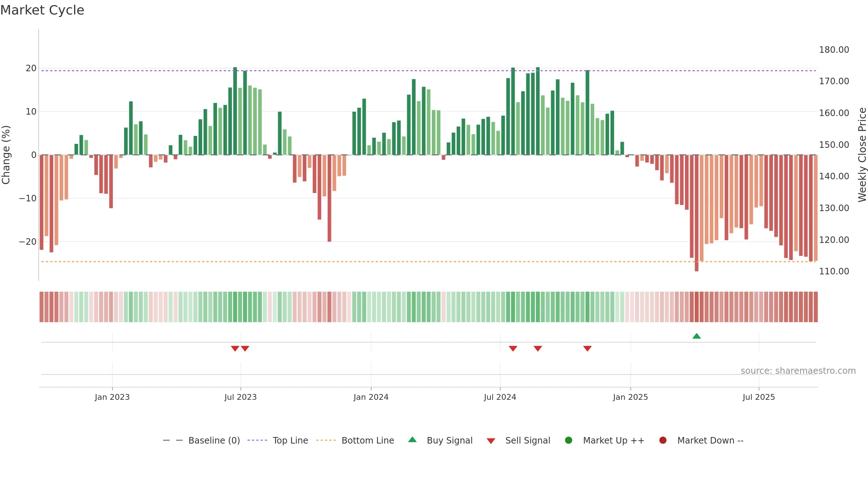This screenshot has width=868, height=488.
Task: Toggle the Bottom Line legend entry
Action: (x=355, y=440)
